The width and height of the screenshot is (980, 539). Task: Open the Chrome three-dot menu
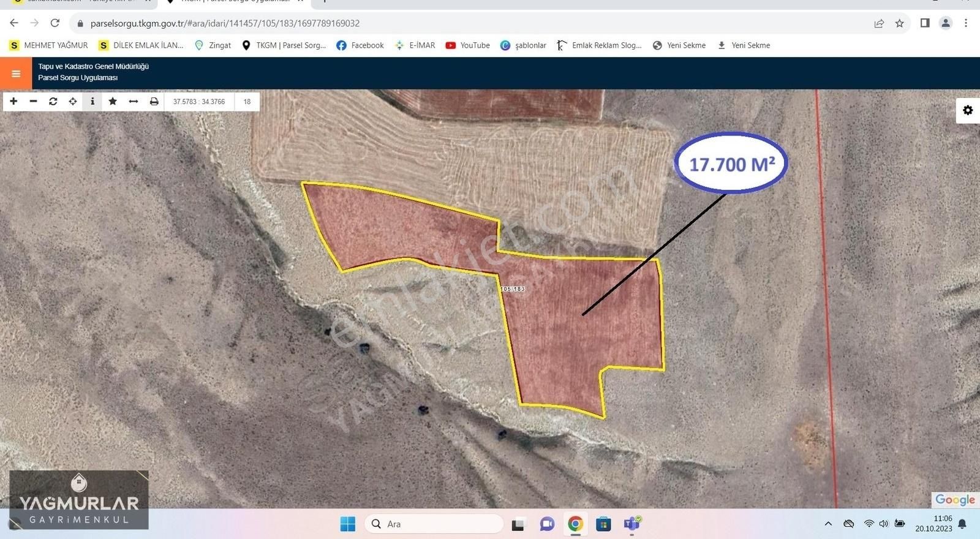tap(966, 23)
